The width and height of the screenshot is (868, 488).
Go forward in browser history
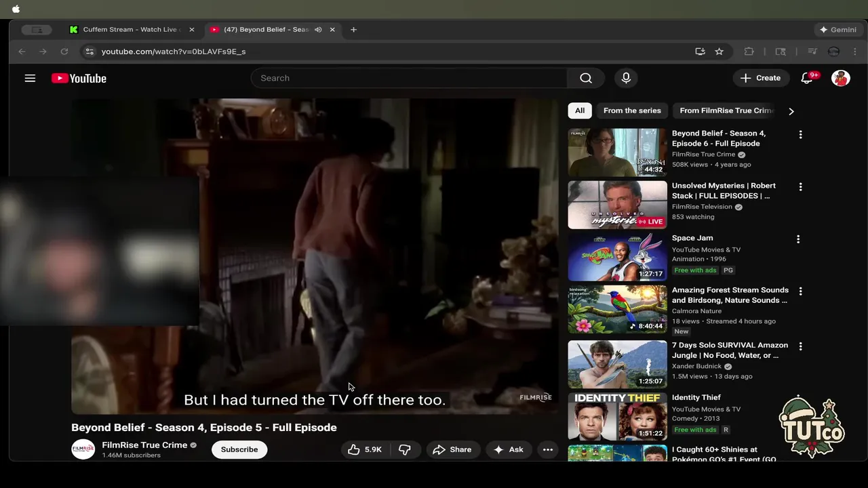(x=43, y=52)
